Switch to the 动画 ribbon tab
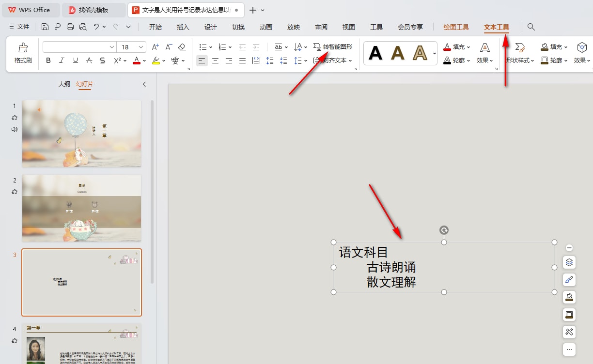 (266, 27)
